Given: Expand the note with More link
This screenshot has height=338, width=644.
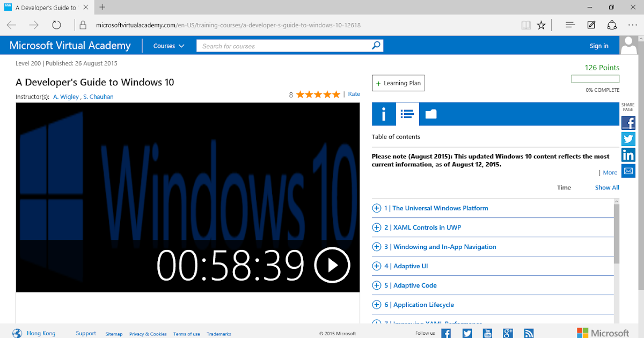Looking at the screenshot, I should (x=610, y=173).
